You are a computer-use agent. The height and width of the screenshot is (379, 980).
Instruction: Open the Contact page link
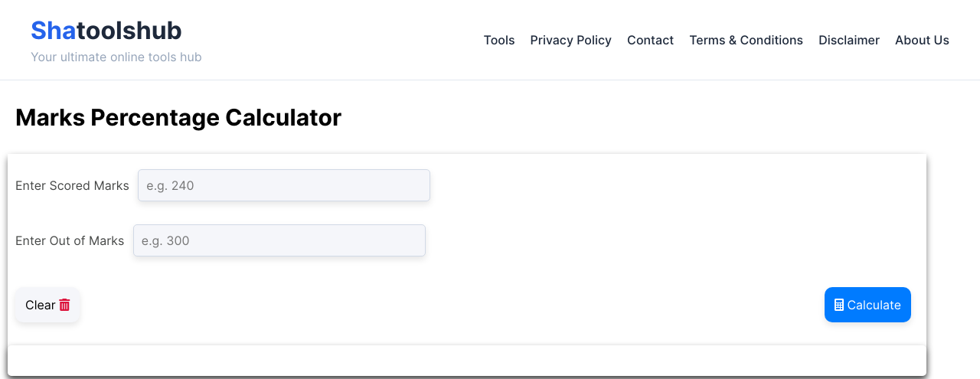(650, 40)
